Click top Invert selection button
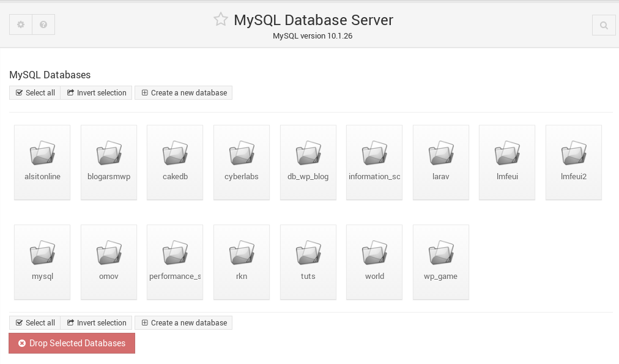This screenshot has height=364, width=619. (96, 93)
